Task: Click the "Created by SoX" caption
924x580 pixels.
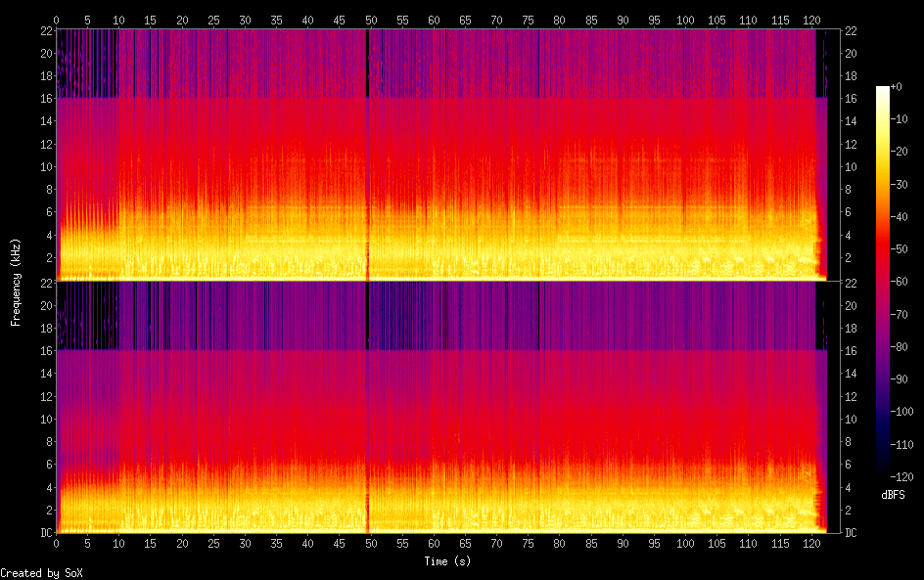Action: point(42,573)
